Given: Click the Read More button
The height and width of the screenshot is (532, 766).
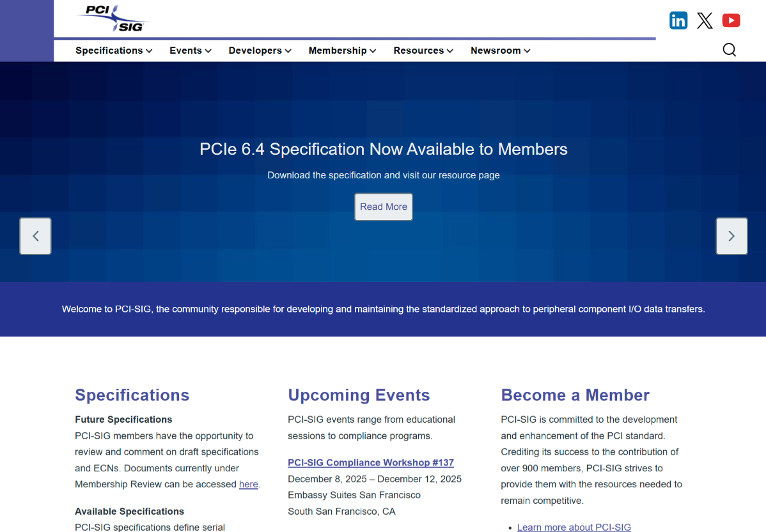Looking at the screenshot, I should tap(384, 207).
